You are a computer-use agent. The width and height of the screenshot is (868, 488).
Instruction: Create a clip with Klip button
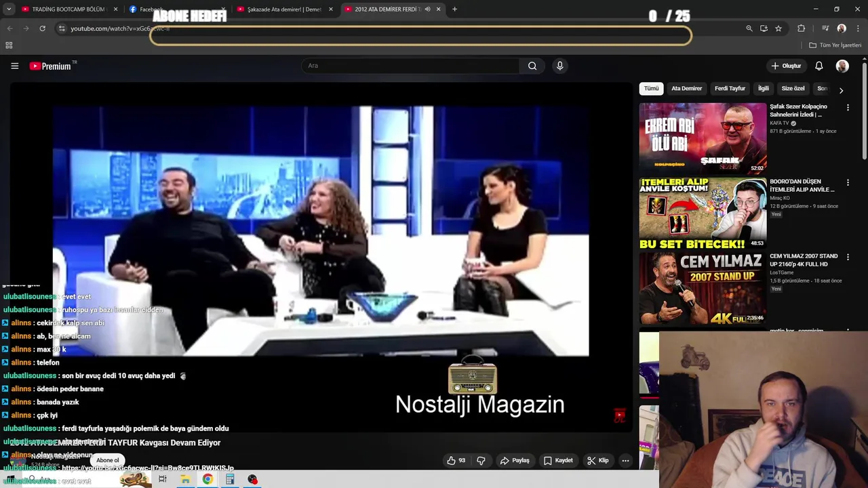tap(598, 460)
